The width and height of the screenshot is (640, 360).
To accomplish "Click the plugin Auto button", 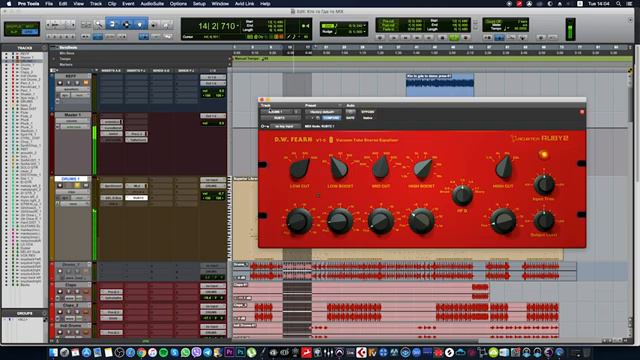I will click(x=350, y=112).
